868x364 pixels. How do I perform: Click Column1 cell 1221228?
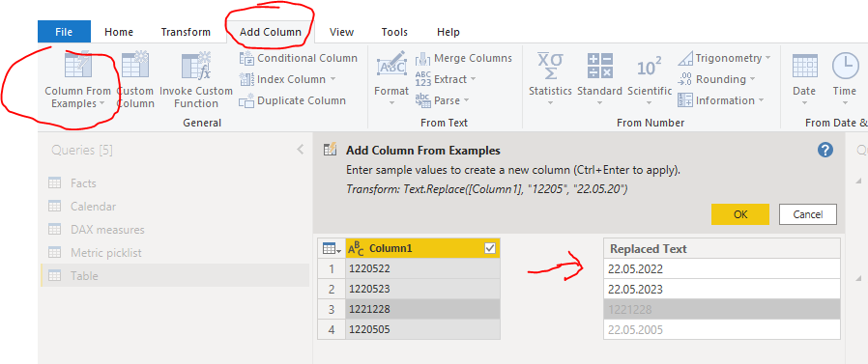coord(422,309)
